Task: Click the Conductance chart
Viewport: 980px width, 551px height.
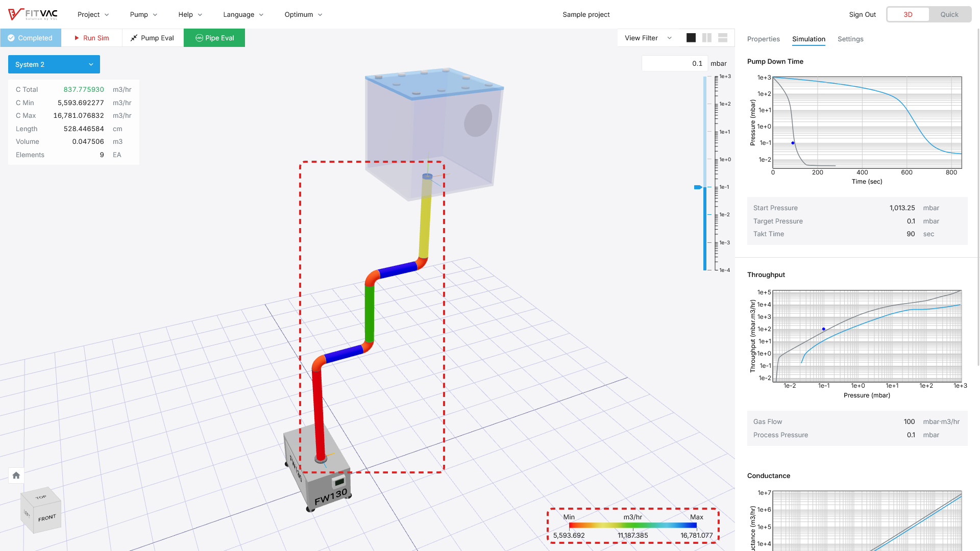Action: [x=867, y=520]
